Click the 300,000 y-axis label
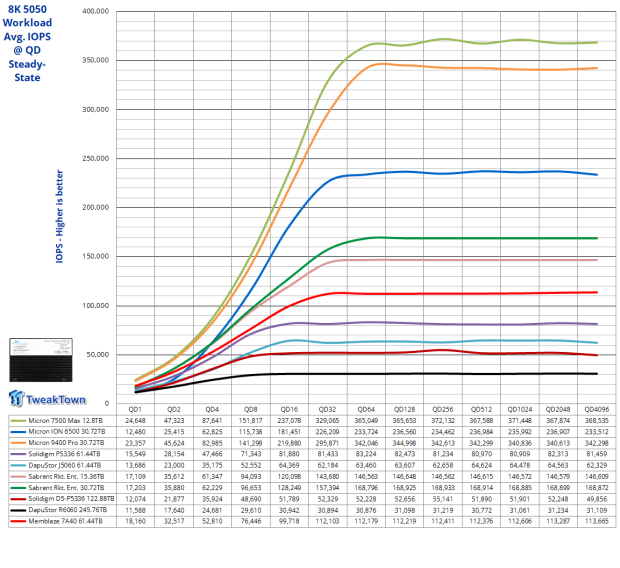 coord(95,110)
